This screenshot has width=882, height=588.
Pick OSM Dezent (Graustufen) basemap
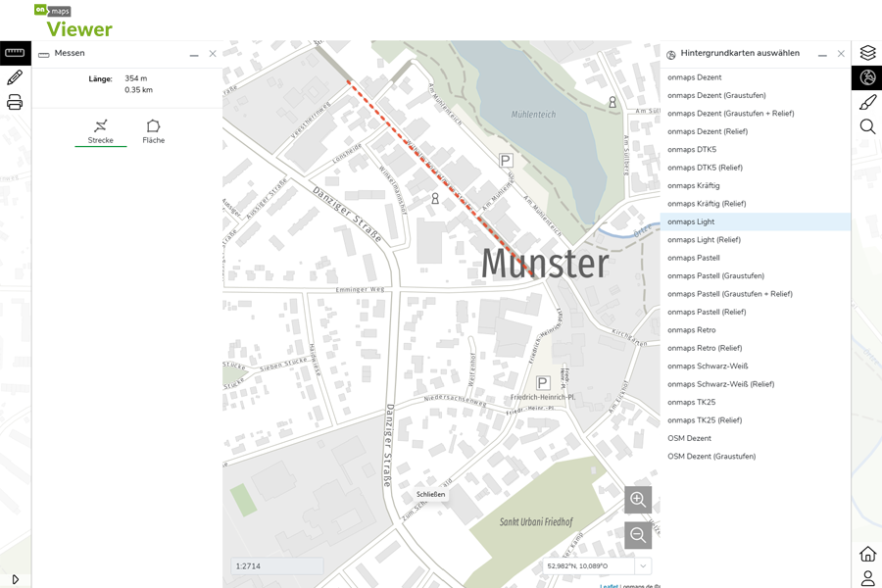tap(711, 457)
